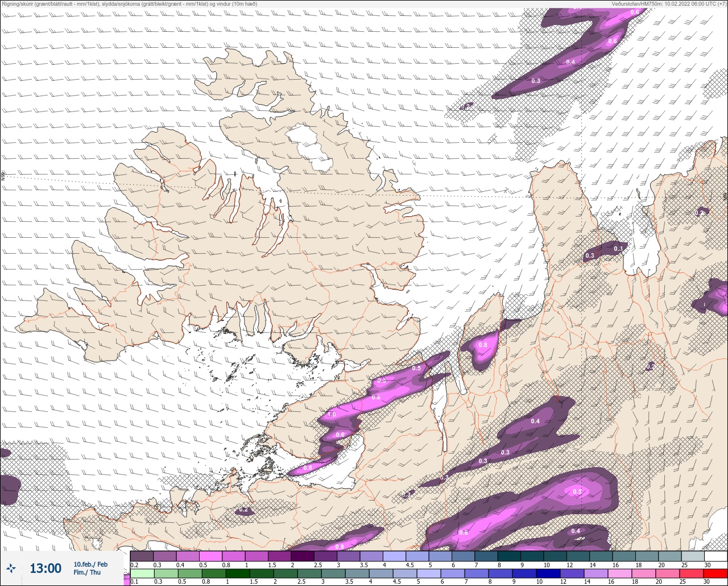Click the compass star icon beside 13:00

(11, 568)
